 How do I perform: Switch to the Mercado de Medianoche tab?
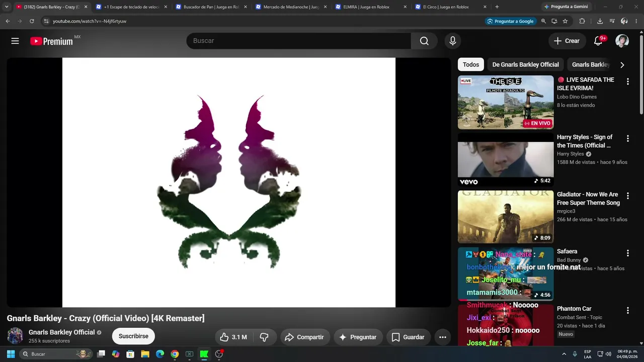tap(291, 7)
